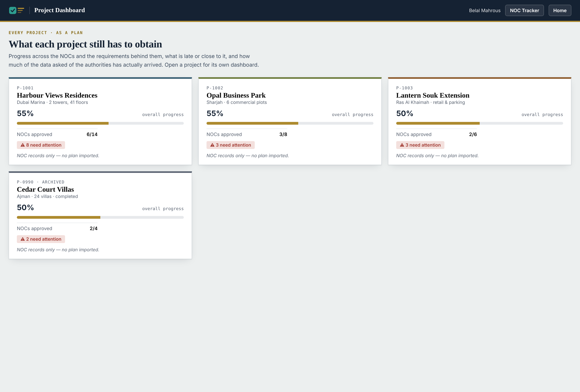Click 'Dubai Marina · 2 towers, 41 floors' subtitle
The image size is (580, 392).
tap(52, 102)
